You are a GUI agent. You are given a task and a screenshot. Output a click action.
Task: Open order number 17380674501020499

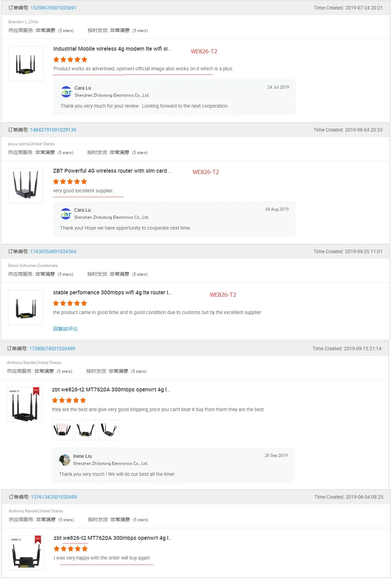click(x=52, y=349)
